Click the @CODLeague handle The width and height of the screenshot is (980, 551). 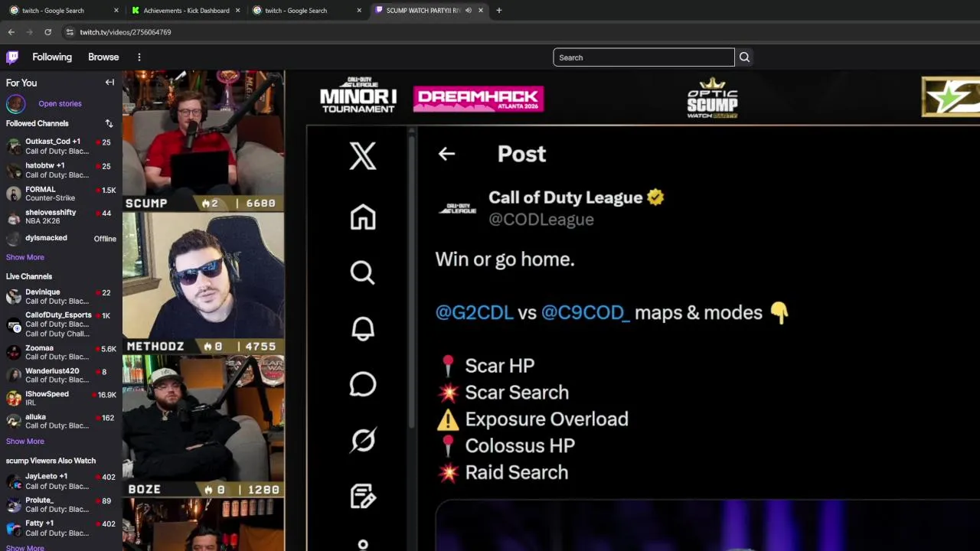[x=541, y=220]
